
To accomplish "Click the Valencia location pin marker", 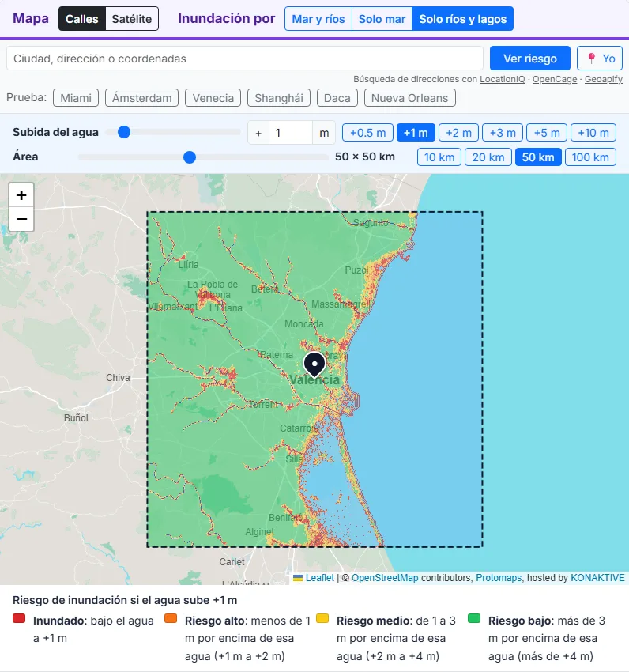I will [x=314, y=364].
